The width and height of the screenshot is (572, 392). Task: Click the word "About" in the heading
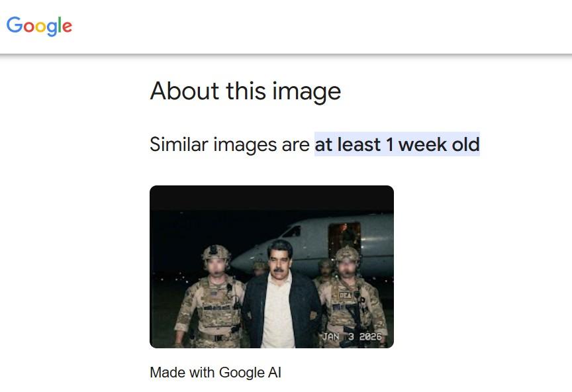(x=179, y=91)
